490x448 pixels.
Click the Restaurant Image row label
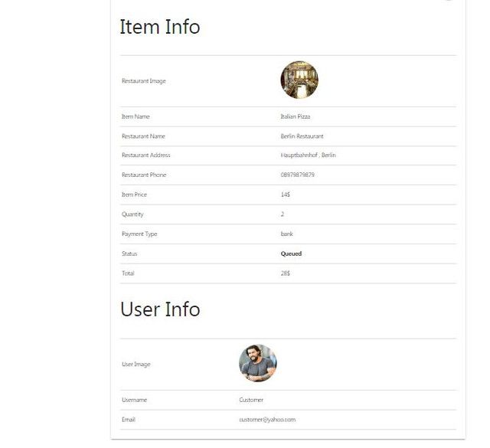[143, 81]
